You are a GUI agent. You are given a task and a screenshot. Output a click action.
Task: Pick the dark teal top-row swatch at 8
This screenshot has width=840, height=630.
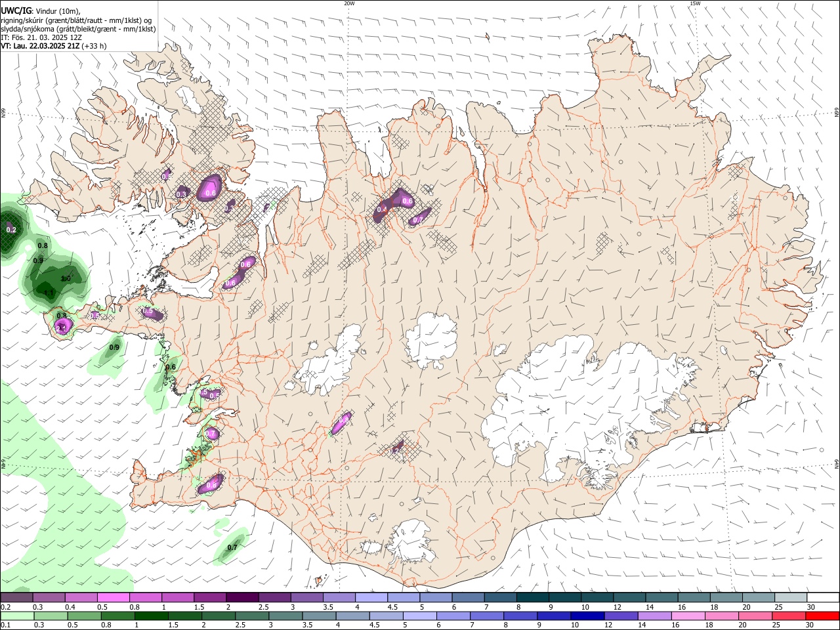click(x=533, y=597)
